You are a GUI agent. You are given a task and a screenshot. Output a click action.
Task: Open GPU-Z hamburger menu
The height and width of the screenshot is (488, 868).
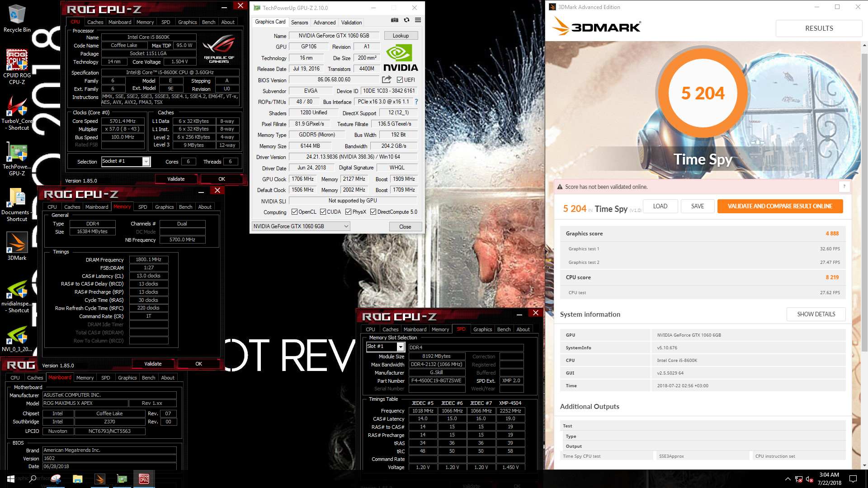click(418, 20)
